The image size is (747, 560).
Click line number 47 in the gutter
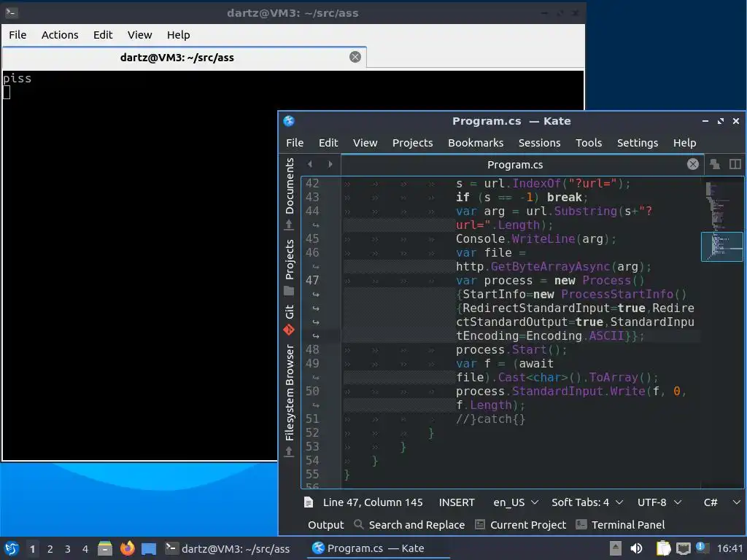(312, 281)
